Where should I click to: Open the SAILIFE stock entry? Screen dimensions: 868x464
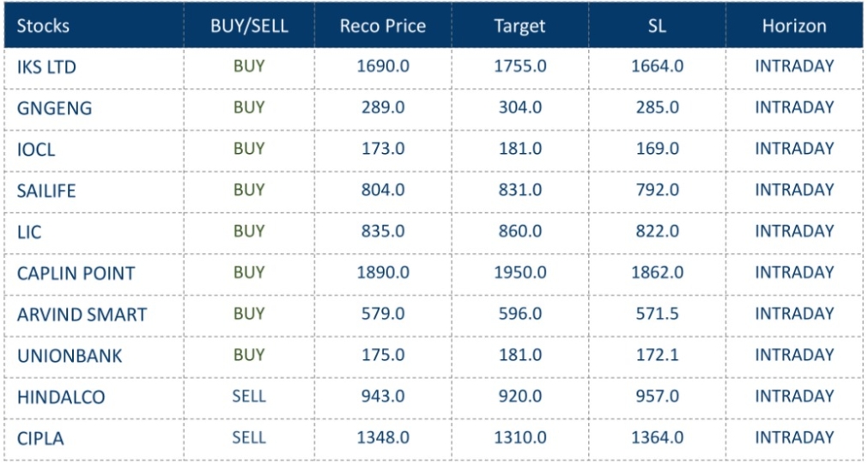(46, 191)
